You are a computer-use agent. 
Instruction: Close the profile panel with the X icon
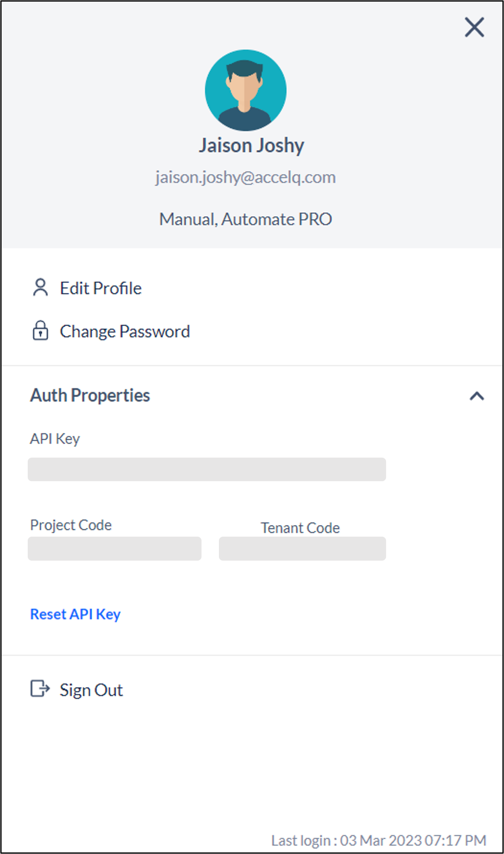[x=474, y=27]
